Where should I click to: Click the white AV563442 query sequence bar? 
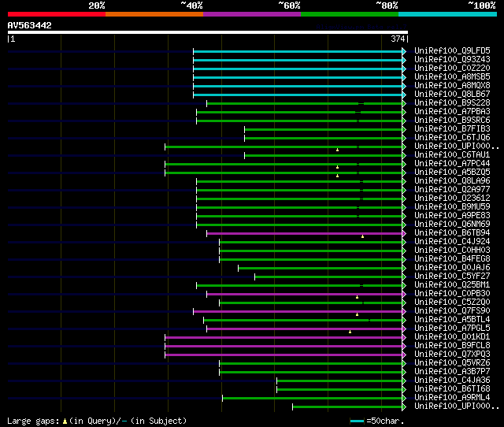[208, 32]
